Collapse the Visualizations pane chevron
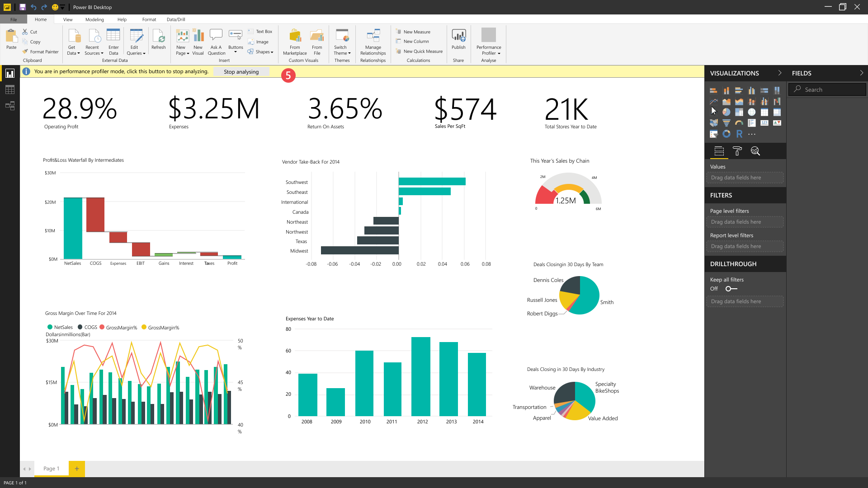Viewport: 868px width, 488px height. click(779, 73)
